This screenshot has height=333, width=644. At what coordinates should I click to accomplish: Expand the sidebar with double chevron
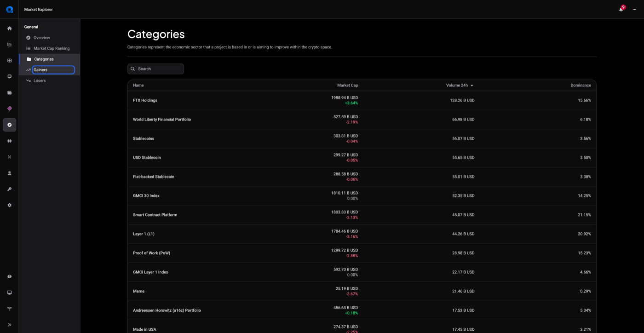click(x=9, y=325)
